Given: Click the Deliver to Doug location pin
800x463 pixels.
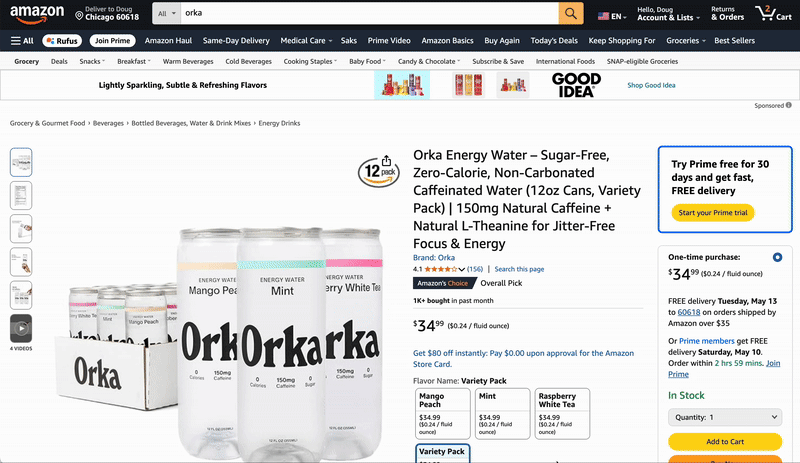Looking at the screenshot, I should [79, 16].
